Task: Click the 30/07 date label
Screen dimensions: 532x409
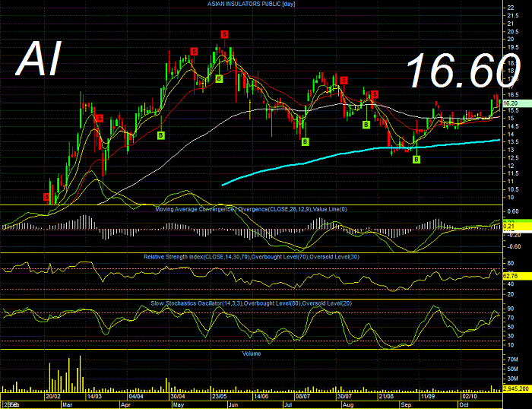Action: [344, 396]
